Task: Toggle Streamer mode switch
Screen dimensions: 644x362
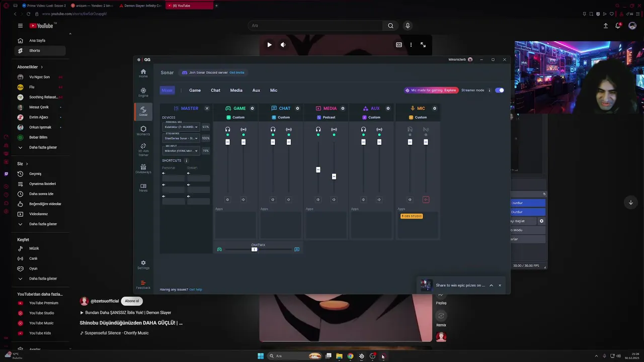Action: (x=500, y=90)
